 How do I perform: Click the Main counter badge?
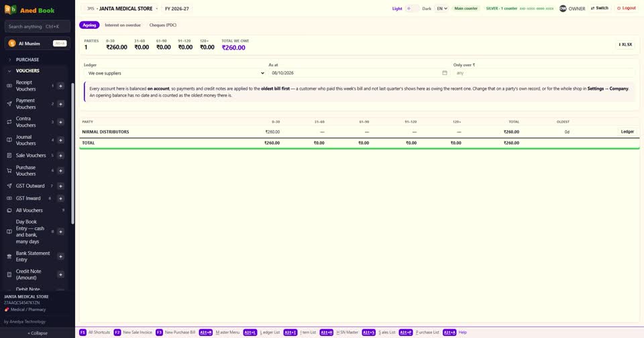[x=466, y=8]
